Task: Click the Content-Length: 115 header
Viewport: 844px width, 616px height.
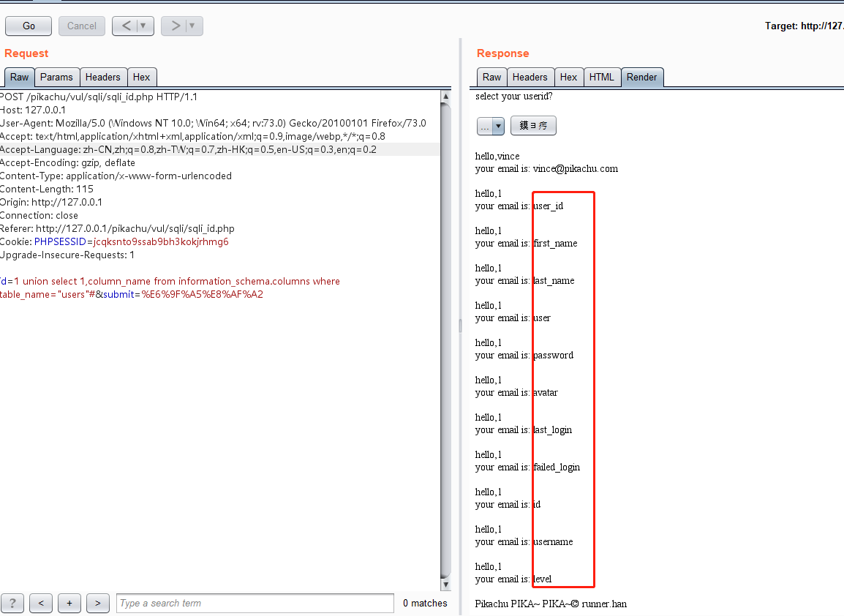Action: click(47, 189)
